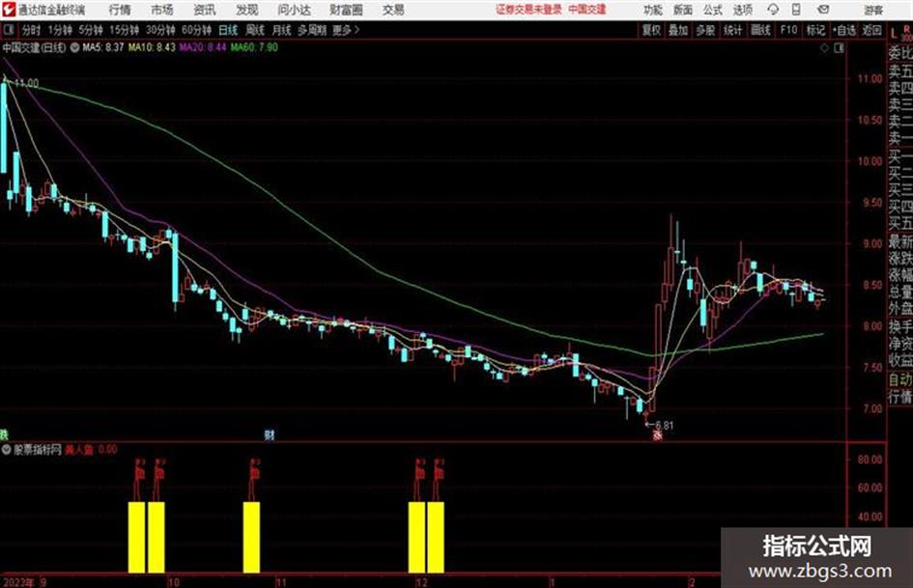Viewport: 913px width, 588px height.
Task: Open 多周期 multi-period view
Action: 312,30
